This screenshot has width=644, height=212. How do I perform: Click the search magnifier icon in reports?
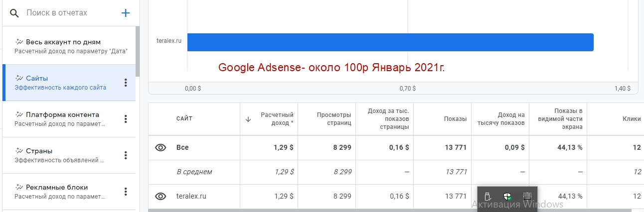point(14,13)
